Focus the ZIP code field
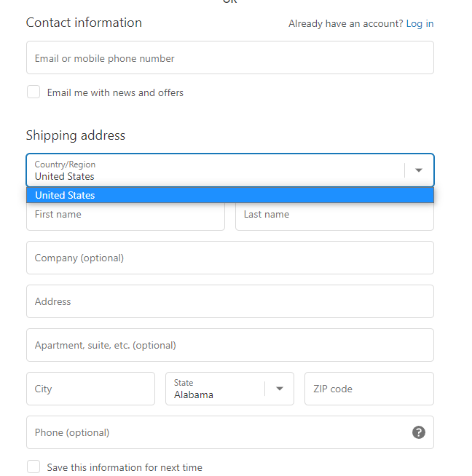The height and width of the screenshot is (476, 472). 369,389
